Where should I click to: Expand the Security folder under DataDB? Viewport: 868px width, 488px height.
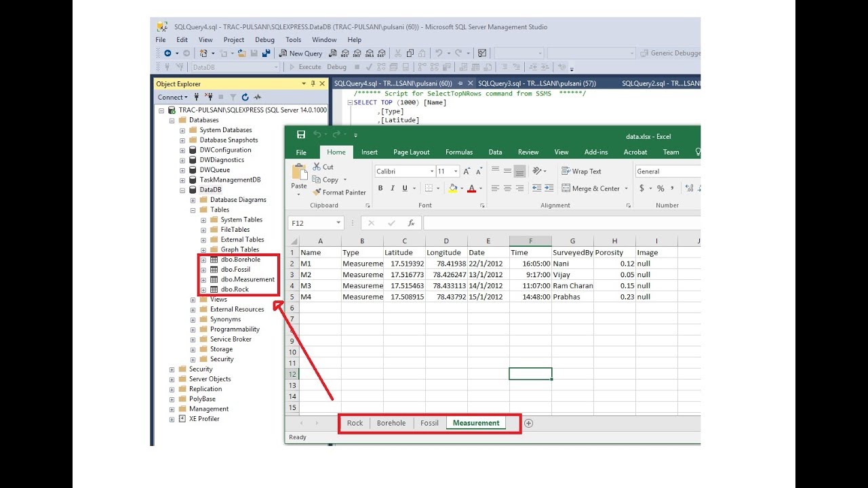[x=193, y=359]
